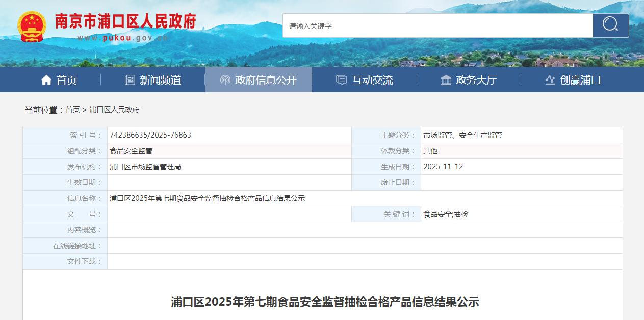The width and height of the screenshot is (644, 320).
Task: Click the newspaper icon beside 新闻频道
Action: coord(130,80)
